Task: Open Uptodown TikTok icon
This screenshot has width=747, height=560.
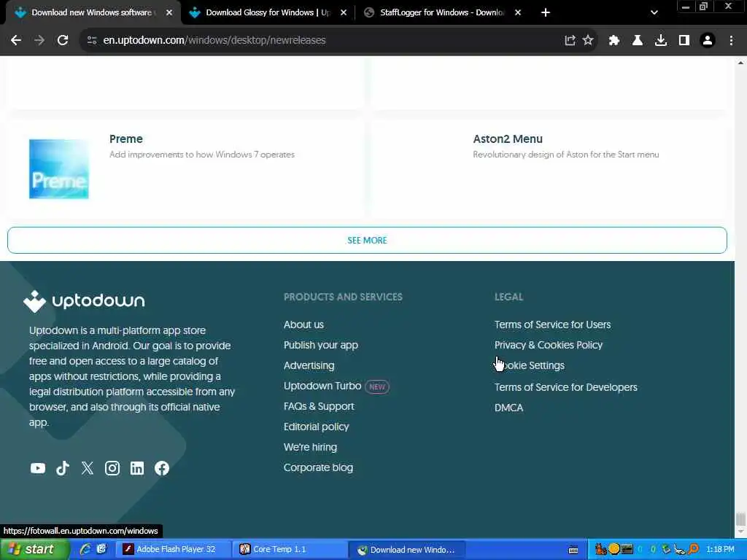Action: coord(63,468)
